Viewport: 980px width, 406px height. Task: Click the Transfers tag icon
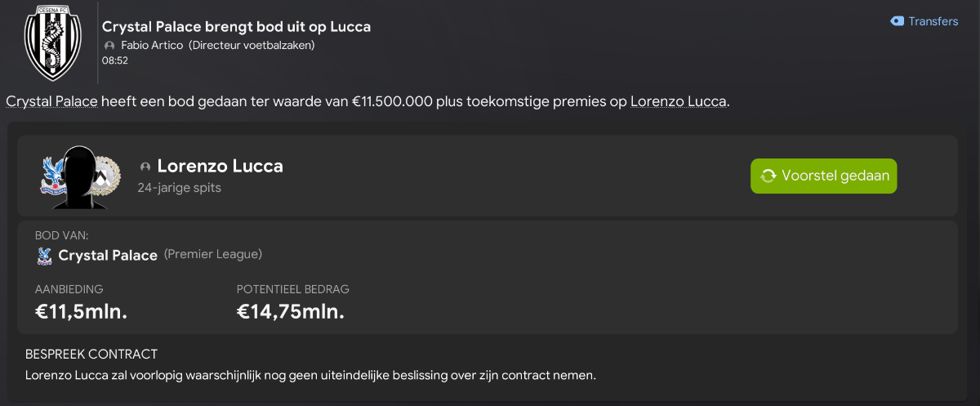(x=897, y=21)
